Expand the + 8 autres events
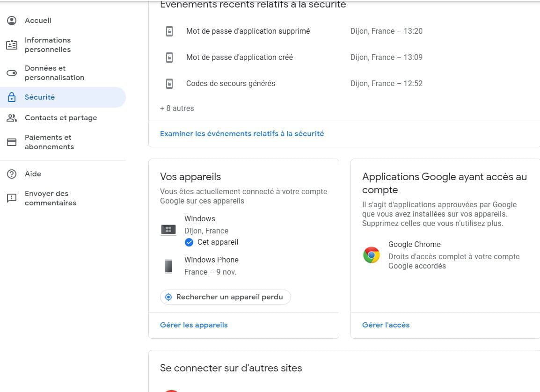This screenshot has height=392, width=540. 177,108
